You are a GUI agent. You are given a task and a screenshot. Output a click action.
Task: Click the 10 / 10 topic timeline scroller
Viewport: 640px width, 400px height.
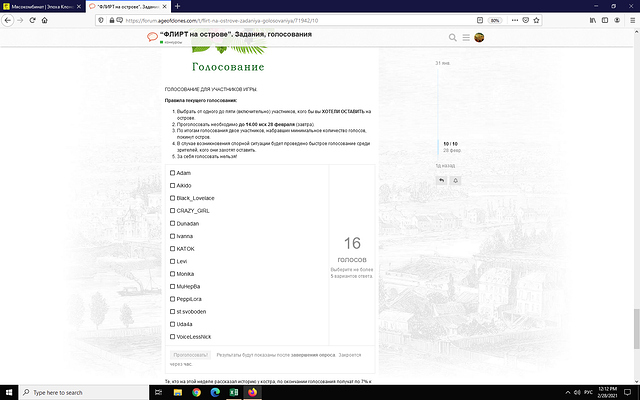coord(450,143)
